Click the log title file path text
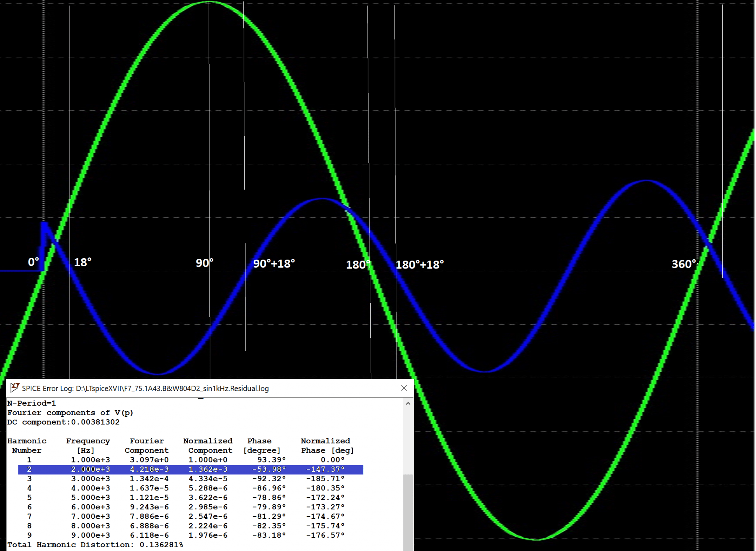Image resolution: width=756 pixels, height=551 pixels. point(172,388)
